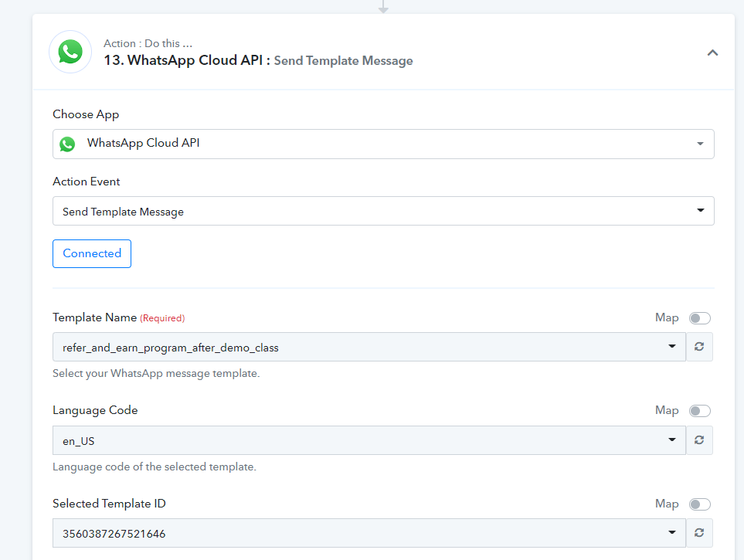Refresh the Language Code options
This screenshot has height=560, width=744.
[x=699, y=440]
